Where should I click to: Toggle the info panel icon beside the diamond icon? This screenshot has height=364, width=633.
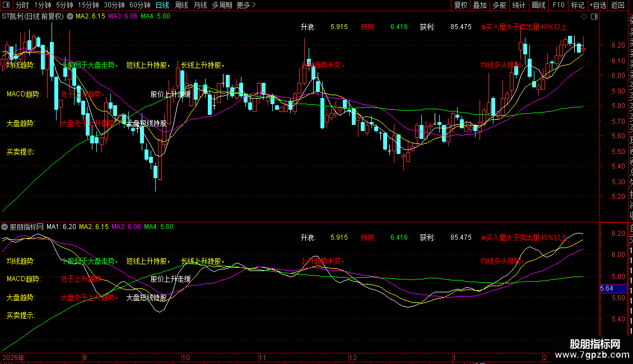(594, 17)
